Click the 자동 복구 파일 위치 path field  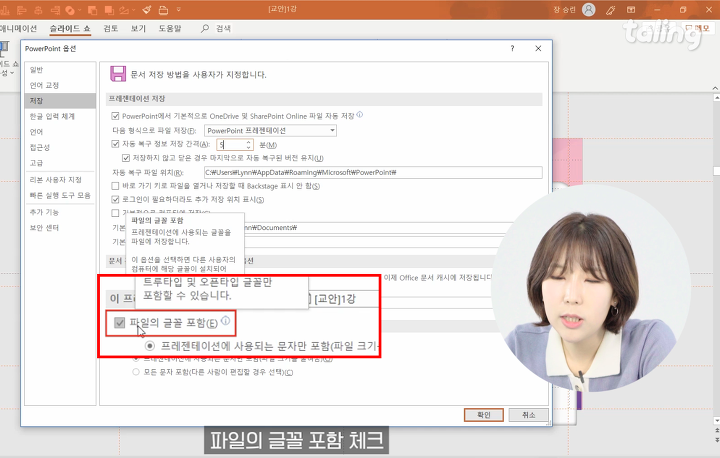point(373,172)
